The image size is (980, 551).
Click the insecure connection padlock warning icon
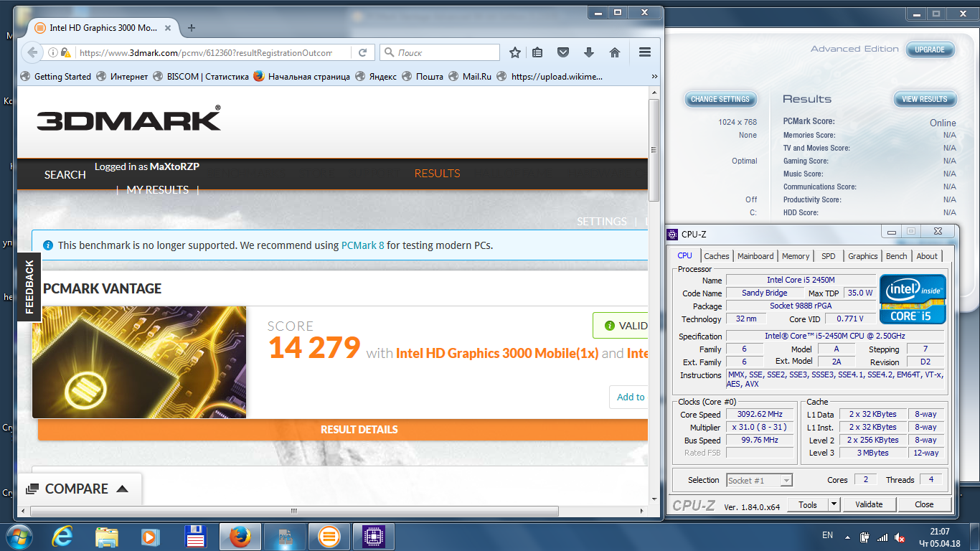[x=66, y=52]
